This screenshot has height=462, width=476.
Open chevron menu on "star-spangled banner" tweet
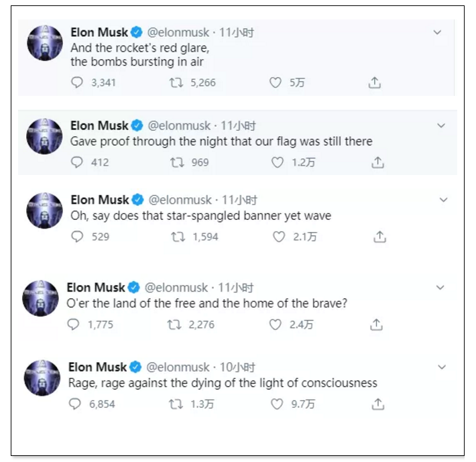tap(442, 200)
